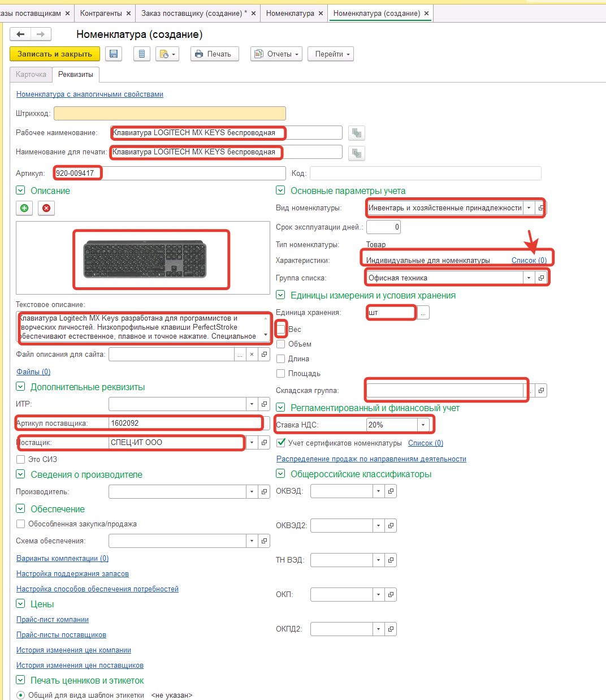
Task: Click copy icon beside Рабочее наименование field
Action: [x=356, y=133]
